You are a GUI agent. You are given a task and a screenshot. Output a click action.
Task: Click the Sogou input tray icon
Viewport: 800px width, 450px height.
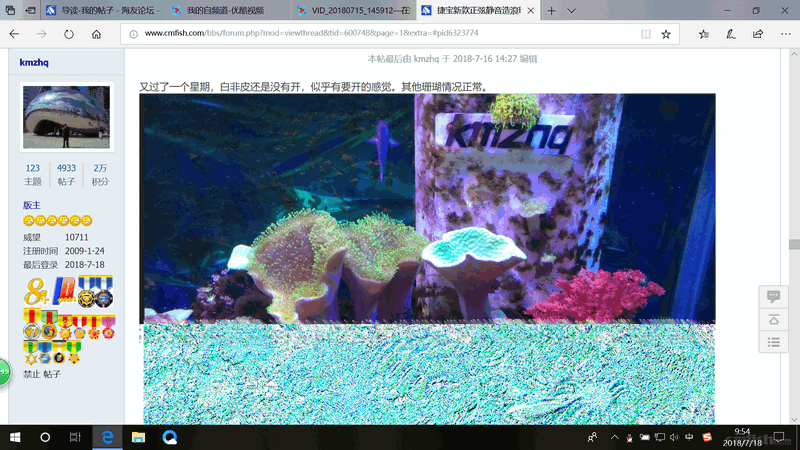707,437
